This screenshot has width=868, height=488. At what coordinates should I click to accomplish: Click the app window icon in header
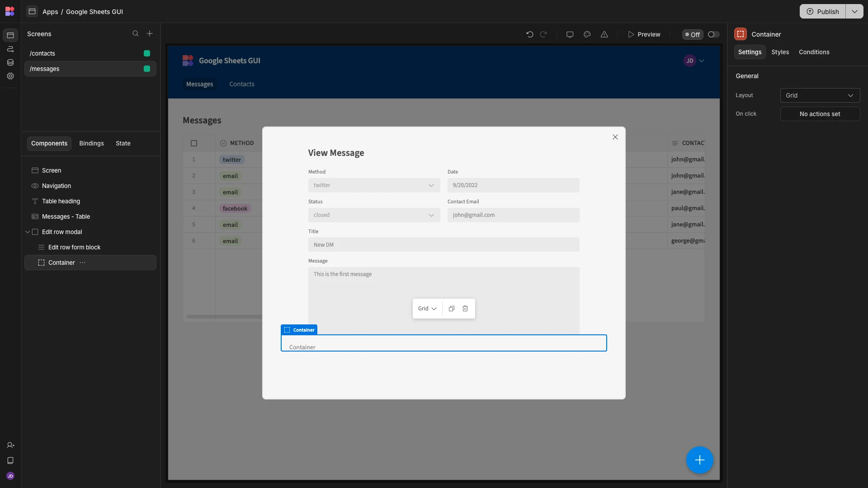click(32, 11)
